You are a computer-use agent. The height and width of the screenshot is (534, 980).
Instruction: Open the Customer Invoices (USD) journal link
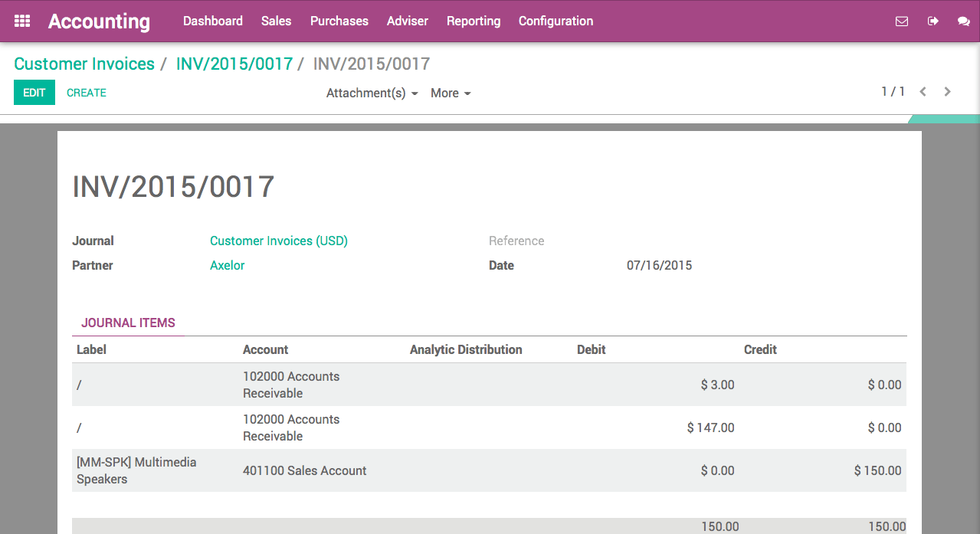click(278, 241)
